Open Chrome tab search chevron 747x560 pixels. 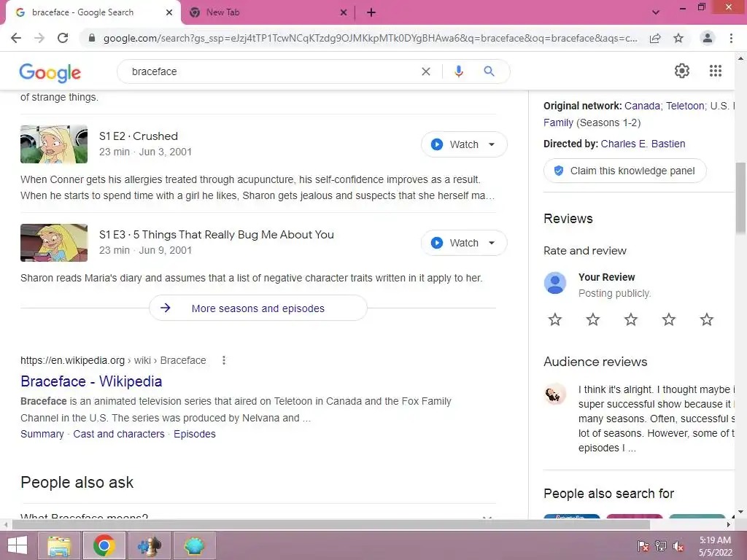click(x=656, y=12)
